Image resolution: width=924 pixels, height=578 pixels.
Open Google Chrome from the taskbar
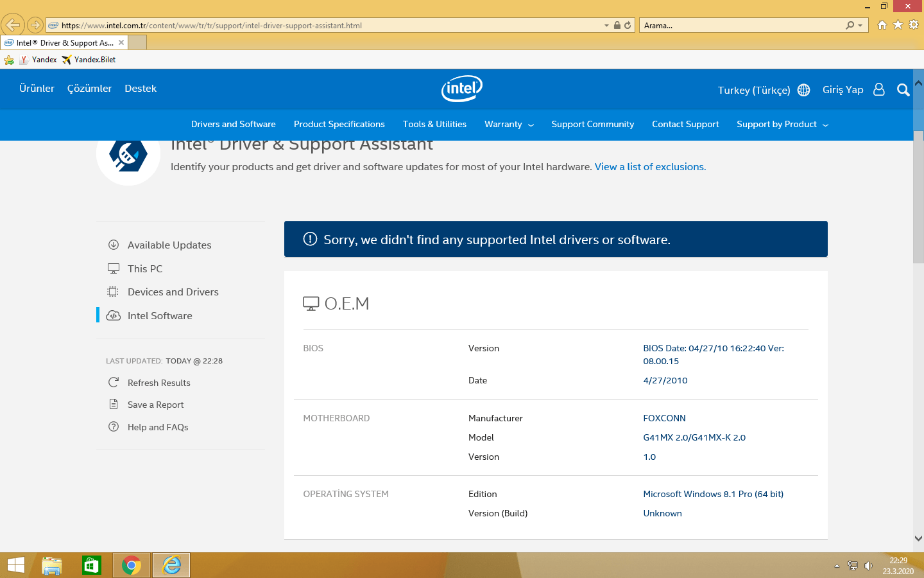(132, 565)
